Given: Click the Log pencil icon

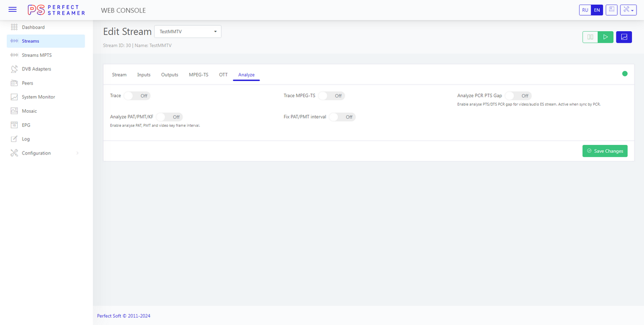Looking at the screenshot, I should (14, 139).
